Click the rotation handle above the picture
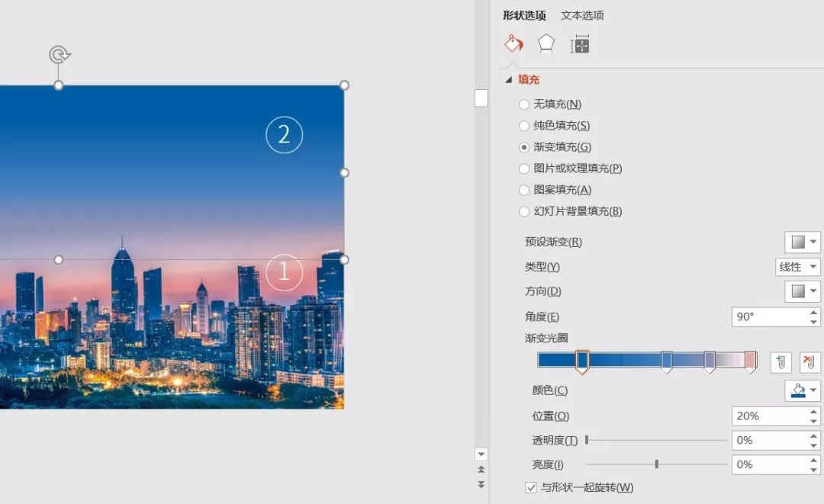Viewport: 824px width, 504px height. [60, 54]
